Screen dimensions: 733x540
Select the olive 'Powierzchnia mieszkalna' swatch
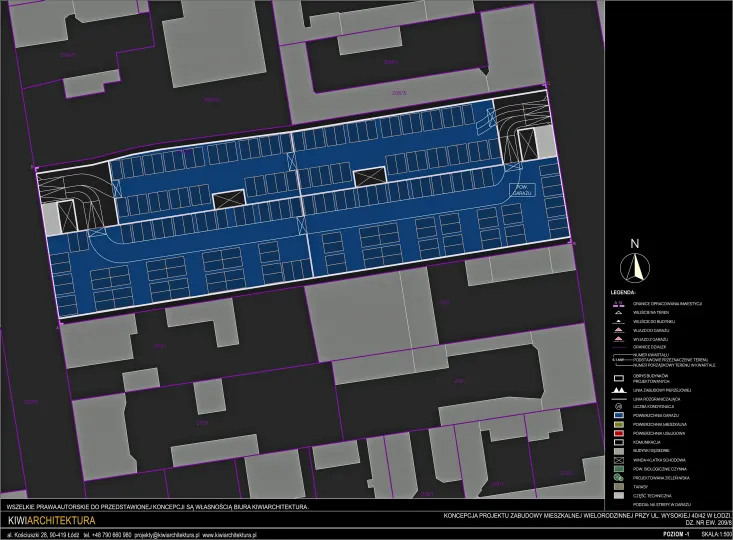618,424
